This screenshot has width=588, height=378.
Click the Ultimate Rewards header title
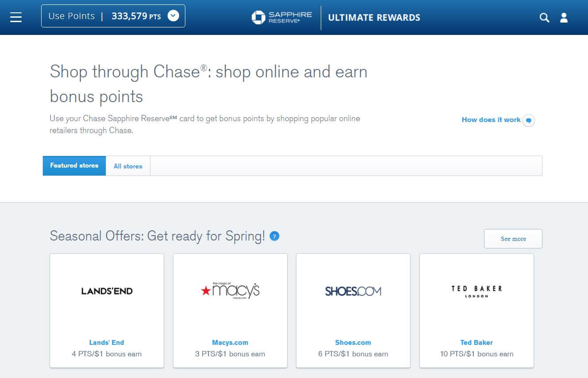tap(374, 18)
